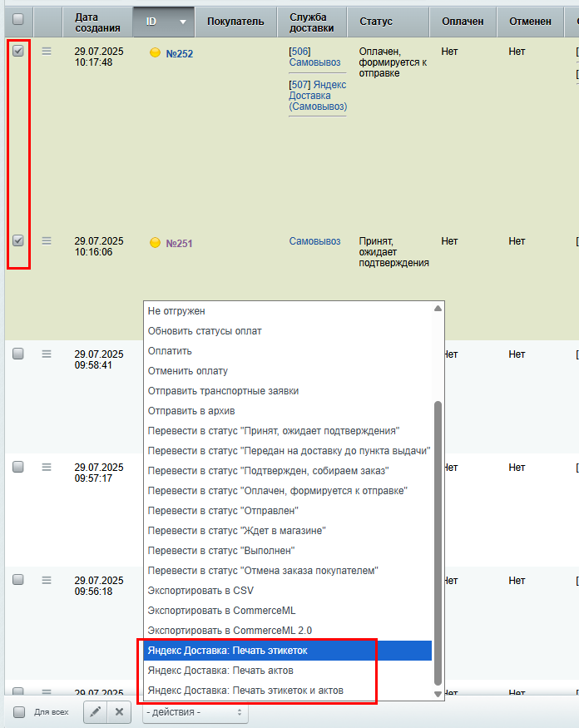Click the pencil edit icon in bottom bar
This screenshot has height=728, width=579.
pos(95,711)
